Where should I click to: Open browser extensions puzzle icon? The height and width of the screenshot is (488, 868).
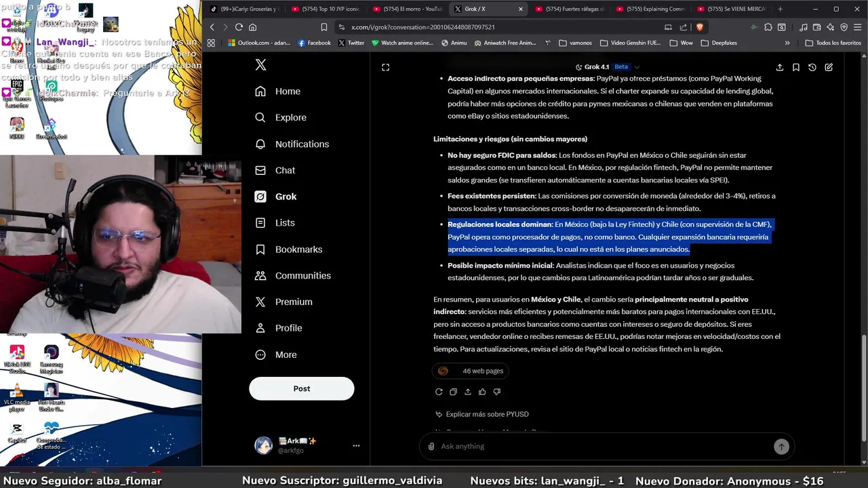point(768,27)
